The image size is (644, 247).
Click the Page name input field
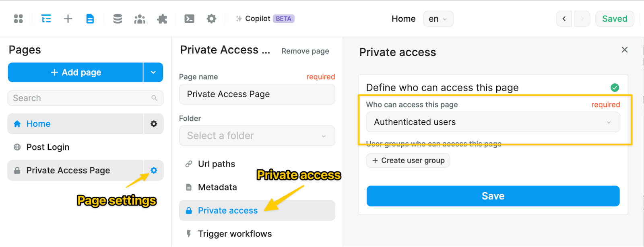pos(256,94)
